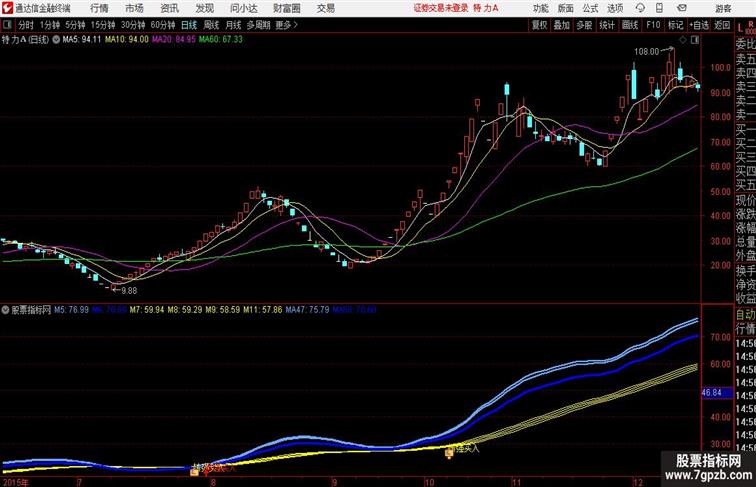
Task: Open the 问小达 menu
Action: click(x=243, y=8)
